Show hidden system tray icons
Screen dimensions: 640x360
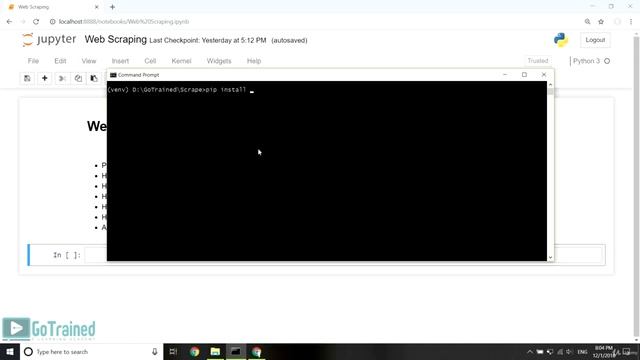tap(530, 352)
